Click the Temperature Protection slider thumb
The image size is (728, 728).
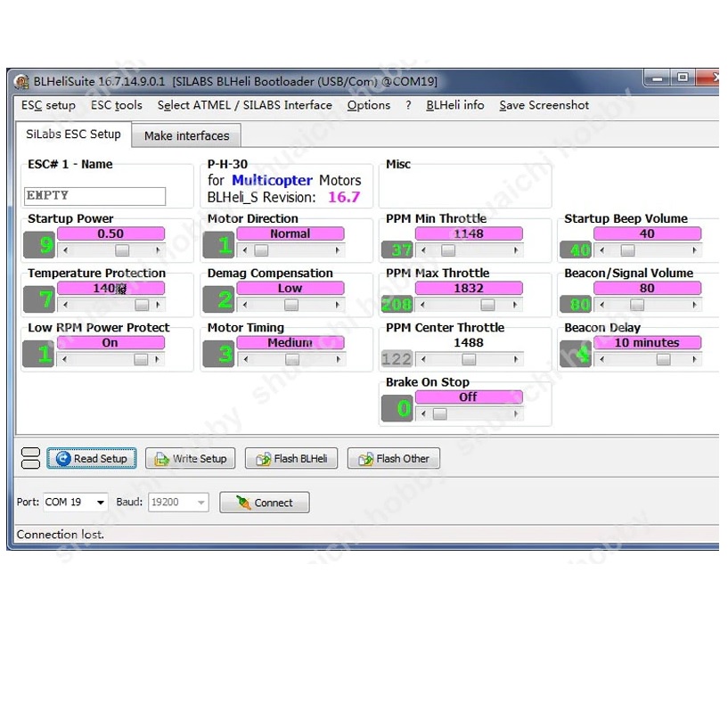point(142,305)
